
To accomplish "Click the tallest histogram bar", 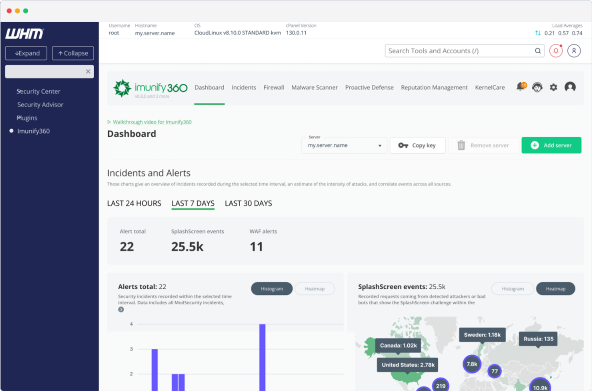I will pos(262,357).
